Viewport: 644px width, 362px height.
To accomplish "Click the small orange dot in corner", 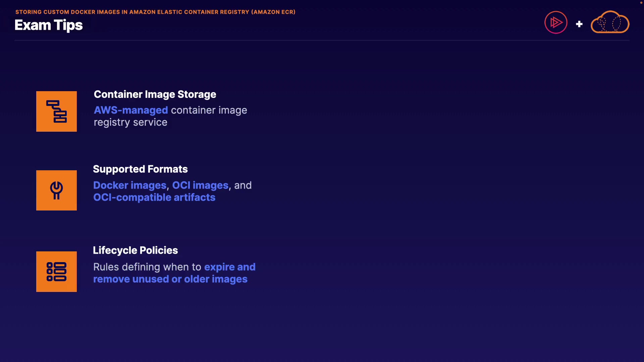I will 641,3.
